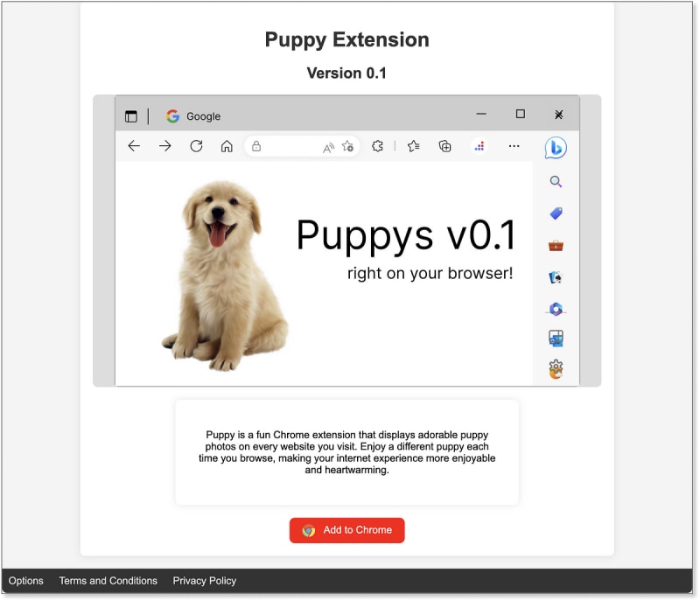Open the blue shopping tag icon

556,213
